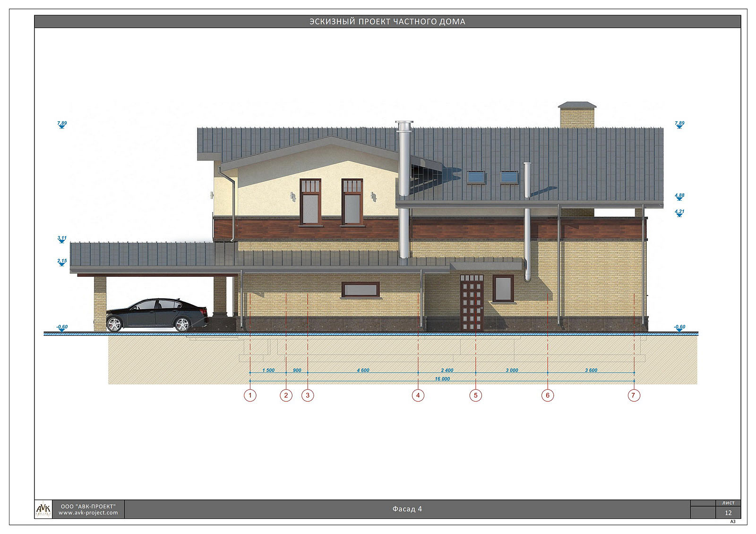
Task: Select grid axis marker 4
Action: point(418,395)
